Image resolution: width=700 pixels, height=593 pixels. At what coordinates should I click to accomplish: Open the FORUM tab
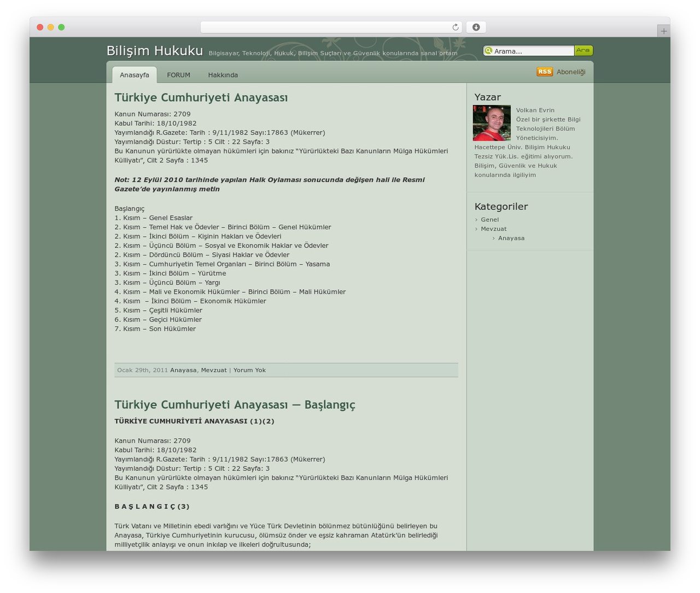coord(179,75)
